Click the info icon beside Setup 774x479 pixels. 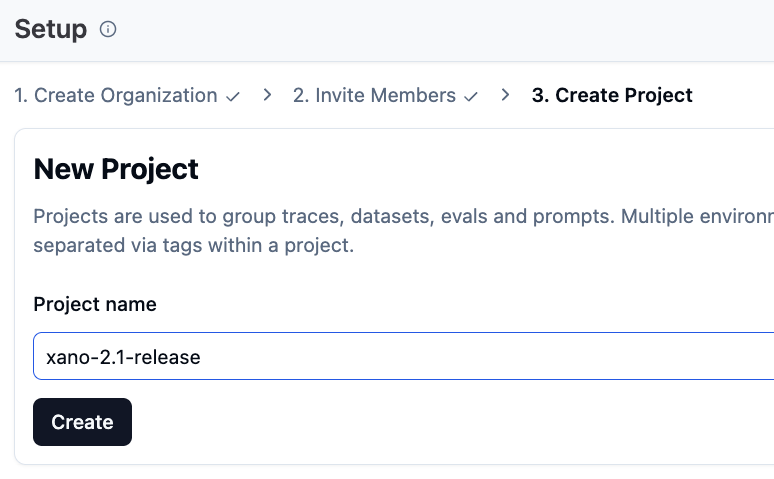pos(108,30)
